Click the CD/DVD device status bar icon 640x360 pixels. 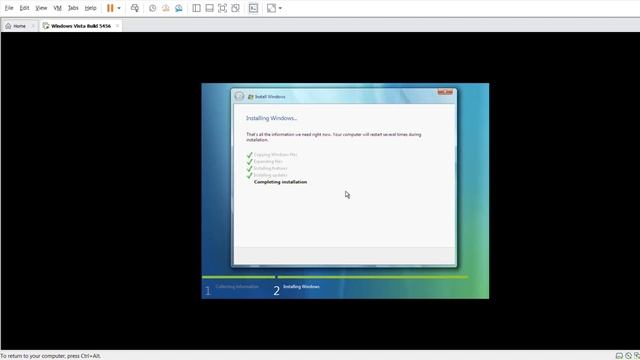pos(629,356)
